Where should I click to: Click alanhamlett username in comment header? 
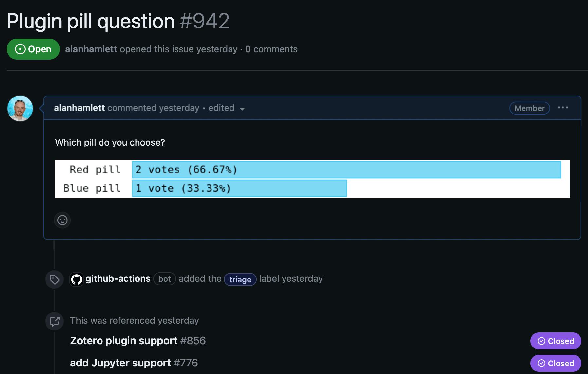79,108
